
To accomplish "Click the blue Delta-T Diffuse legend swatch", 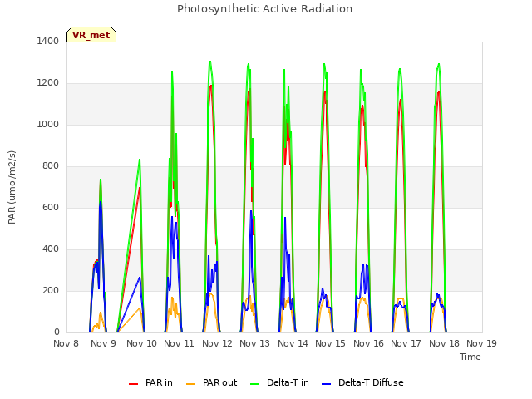I will [326, 384].
